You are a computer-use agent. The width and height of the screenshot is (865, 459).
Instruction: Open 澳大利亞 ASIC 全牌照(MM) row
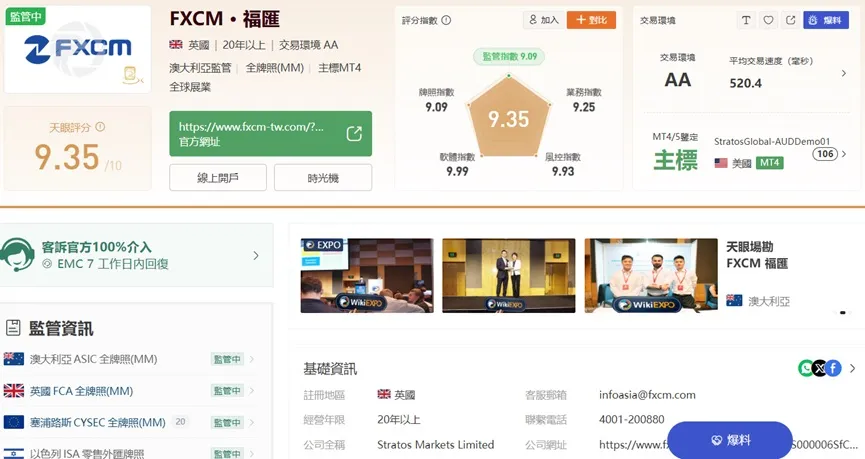130,359
